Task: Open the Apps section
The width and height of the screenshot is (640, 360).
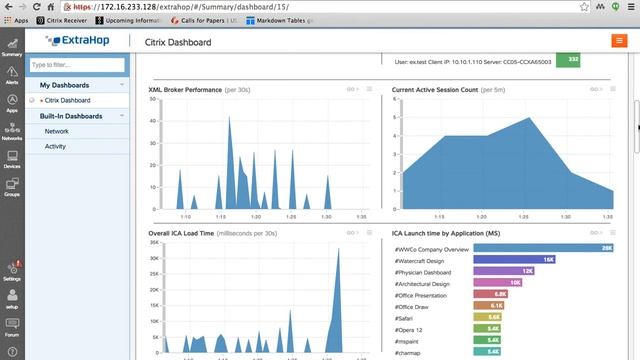Action: [12, 104]
